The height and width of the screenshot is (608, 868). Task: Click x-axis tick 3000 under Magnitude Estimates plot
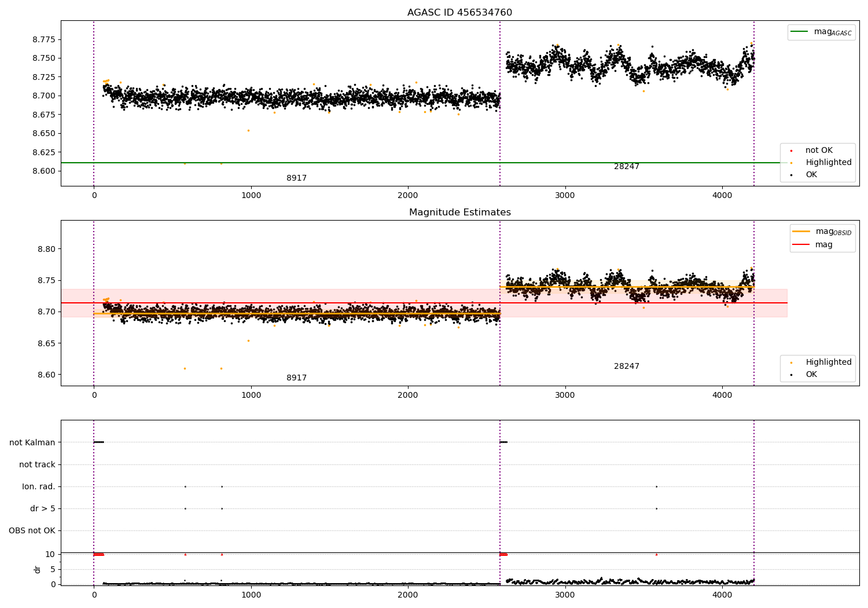pyautogui.click(x=565, y=395)
